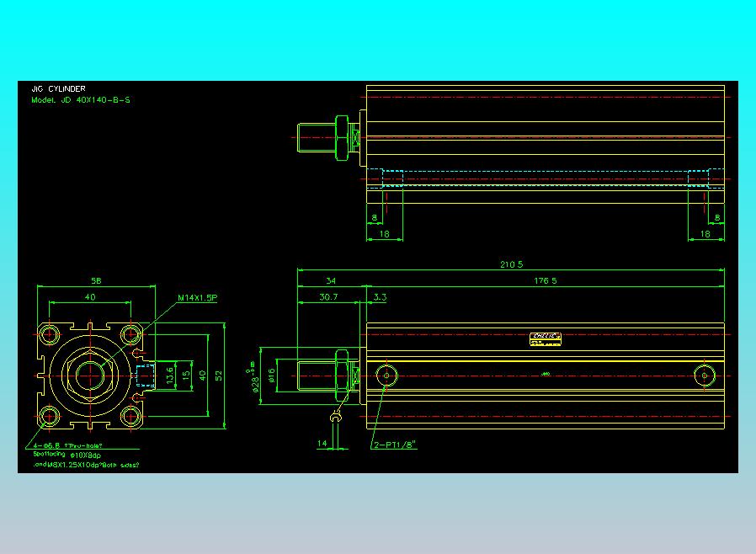Select the JIG CYLINDER title text

coord(57,88)
